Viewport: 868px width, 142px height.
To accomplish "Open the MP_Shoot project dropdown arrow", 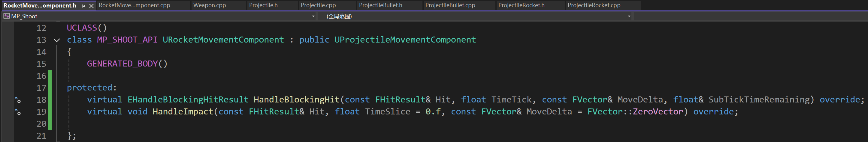I will (313, 16).
